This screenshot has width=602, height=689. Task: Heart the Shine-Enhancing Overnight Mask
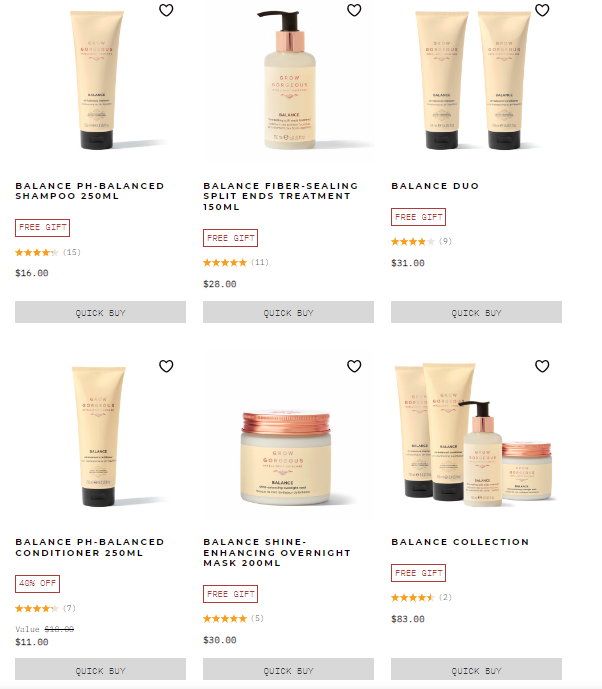tap(354, 366)
